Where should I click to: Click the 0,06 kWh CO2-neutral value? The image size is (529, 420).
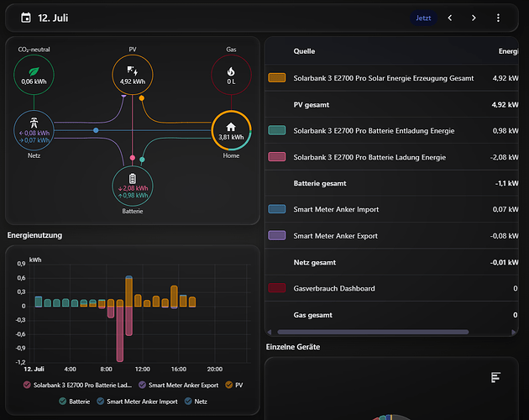coord(34,81)
